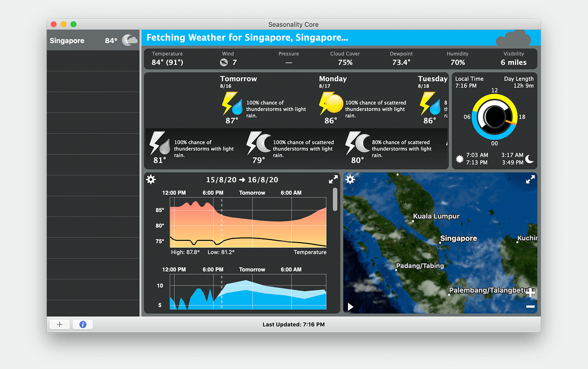588x369 pixels.
Task: Click the Humidity 70% value
Action: pos(458,63)
